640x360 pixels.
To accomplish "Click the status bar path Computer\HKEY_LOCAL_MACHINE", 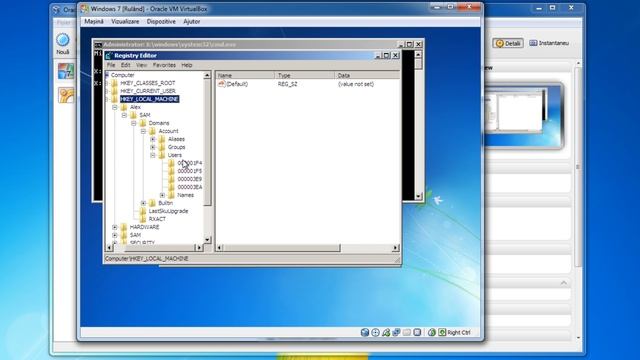I will pyautogui.click(x=147, y=259).
